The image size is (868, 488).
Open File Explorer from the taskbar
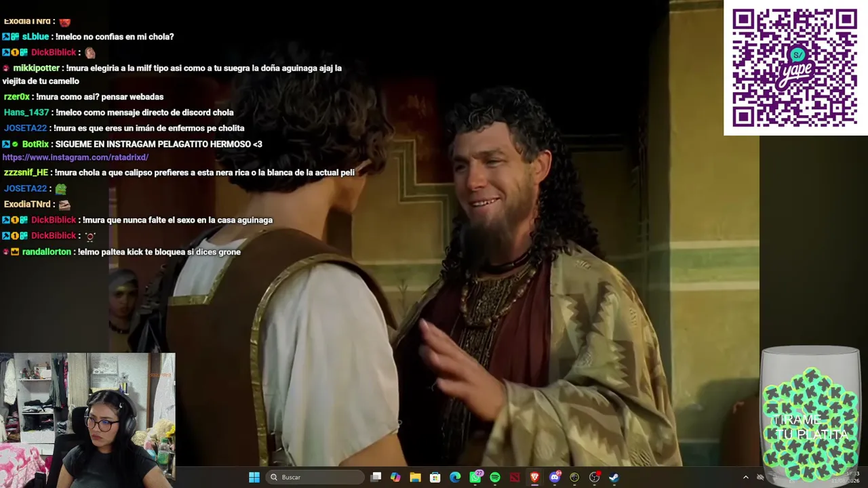415,477
